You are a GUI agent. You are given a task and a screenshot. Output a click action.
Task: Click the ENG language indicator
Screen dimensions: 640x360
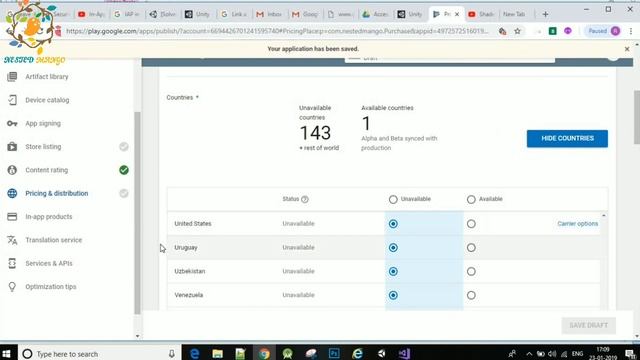pyautogui.click(x=577, y=354)
